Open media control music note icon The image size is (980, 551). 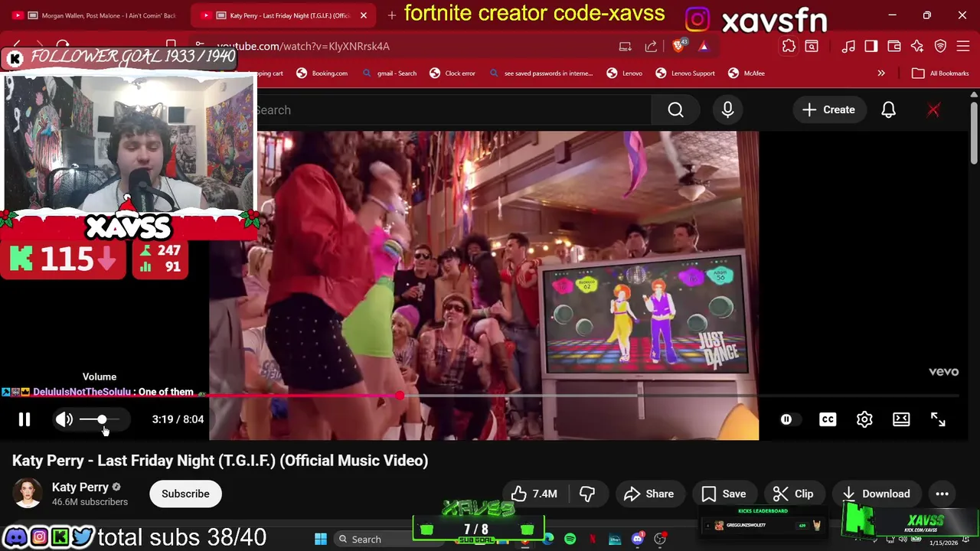[x=848, y=46]
